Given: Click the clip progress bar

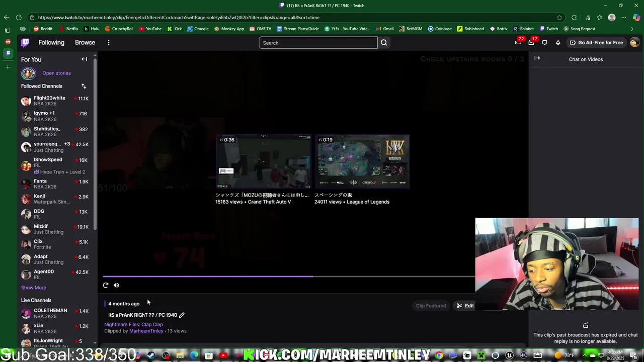Looking at the screenshot, I should pyautogui.click(x=289, y=276).
